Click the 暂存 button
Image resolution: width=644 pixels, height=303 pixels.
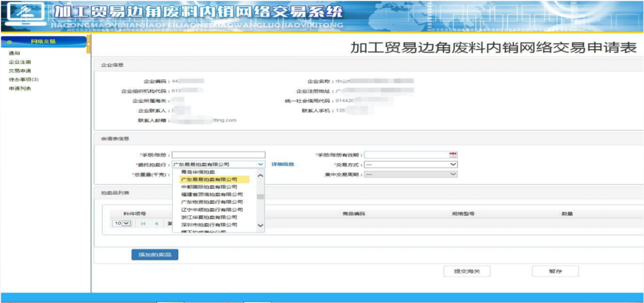[555, 271]
